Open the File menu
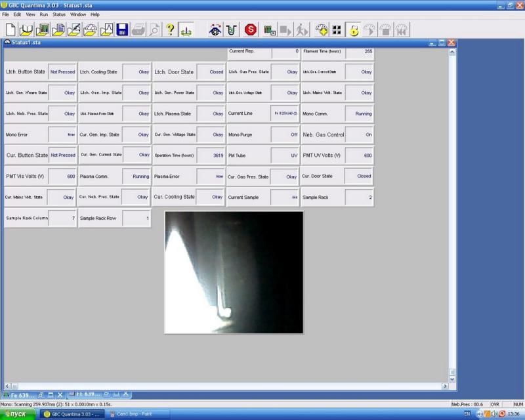The image size is (525, 420). coord(5,14)
